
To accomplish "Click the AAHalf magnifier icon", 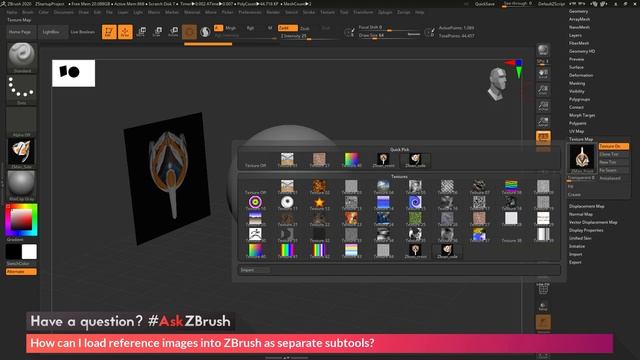I will pos(543,122).
